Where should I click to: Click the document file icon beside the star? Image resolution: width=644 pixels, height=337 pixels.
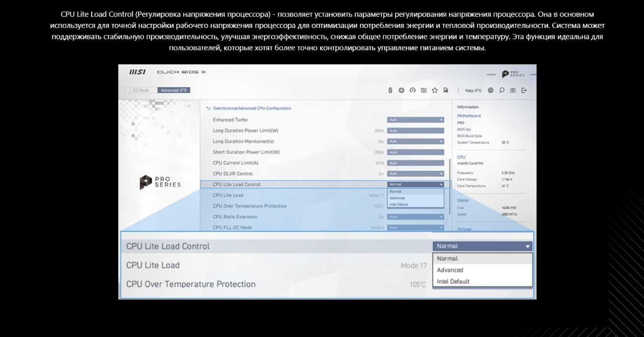[446, 90]
